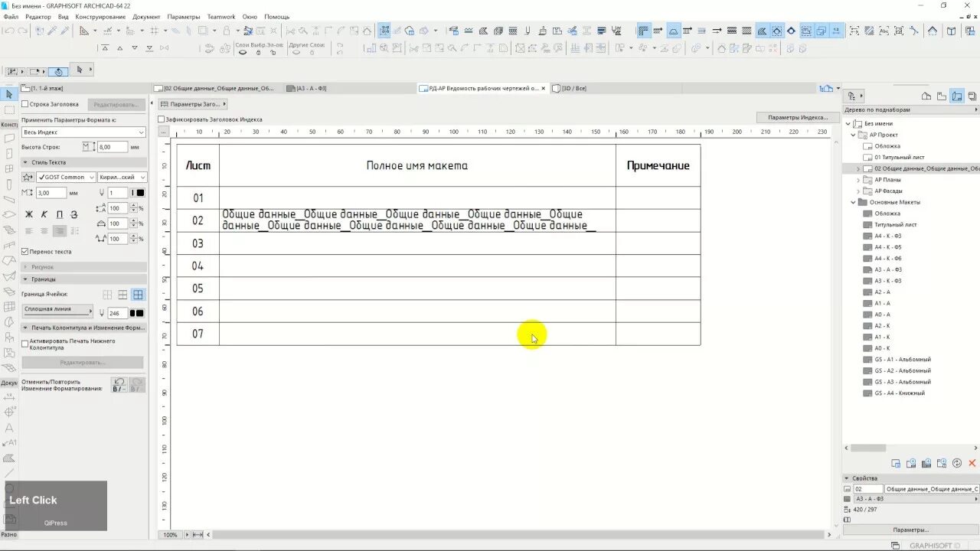
Task: Open the Документ menu
Action: coord(146,17)
